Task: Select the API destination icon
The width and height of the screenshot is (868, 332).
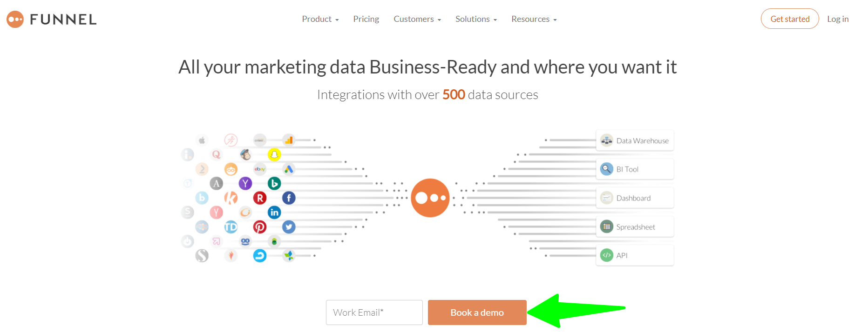Action: 606,255
